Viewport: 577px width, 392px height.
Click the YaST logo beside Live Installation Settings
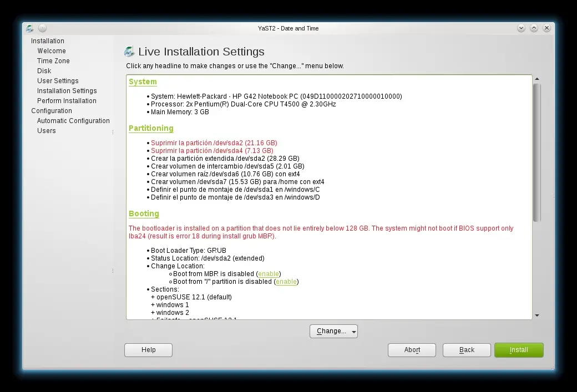click(129, 52)
